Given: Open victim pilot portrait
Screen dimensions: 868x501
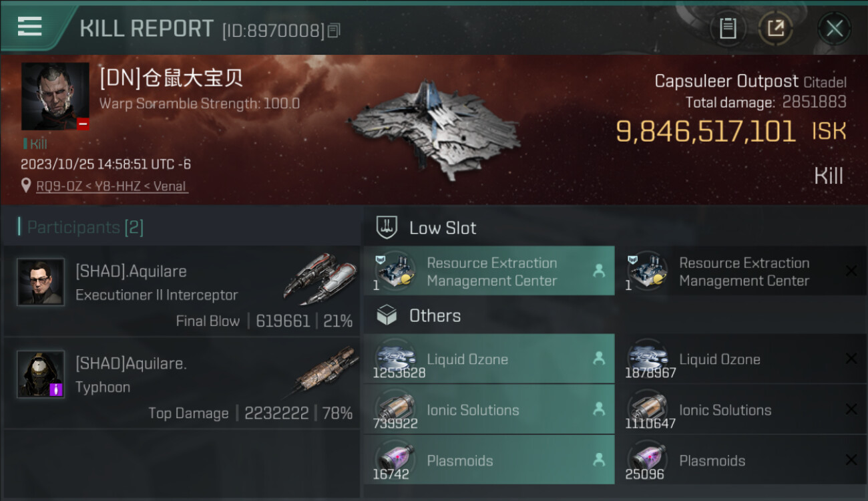Looking at the screenshot, I should tap(55, 96).
